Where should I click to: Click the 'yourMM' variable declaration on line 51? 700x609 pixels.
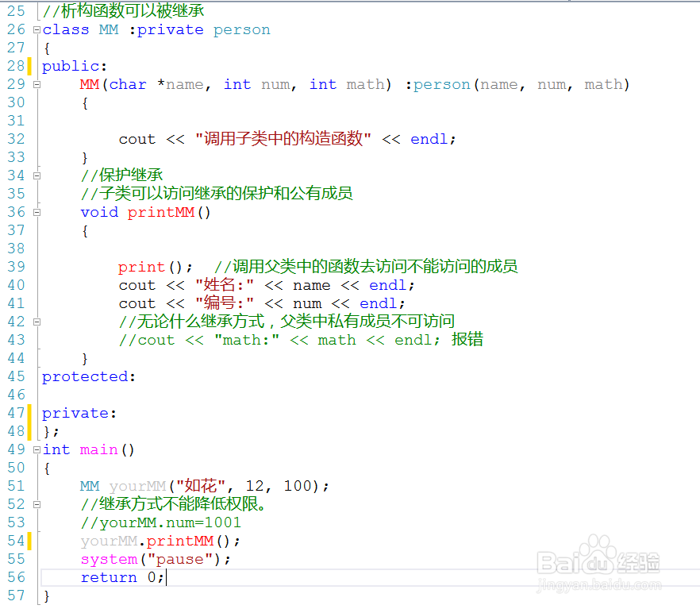[x=137, y=486]
